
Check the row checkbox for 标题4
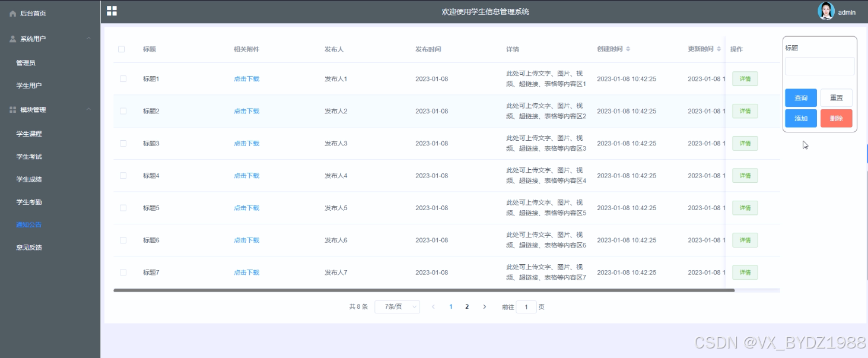[x=123, y=176]
